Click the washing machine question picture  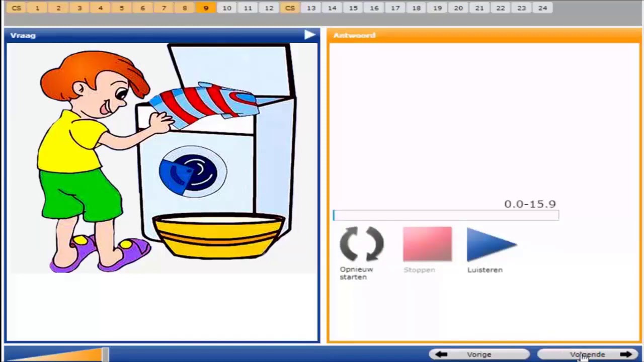(x=162, y=158)
